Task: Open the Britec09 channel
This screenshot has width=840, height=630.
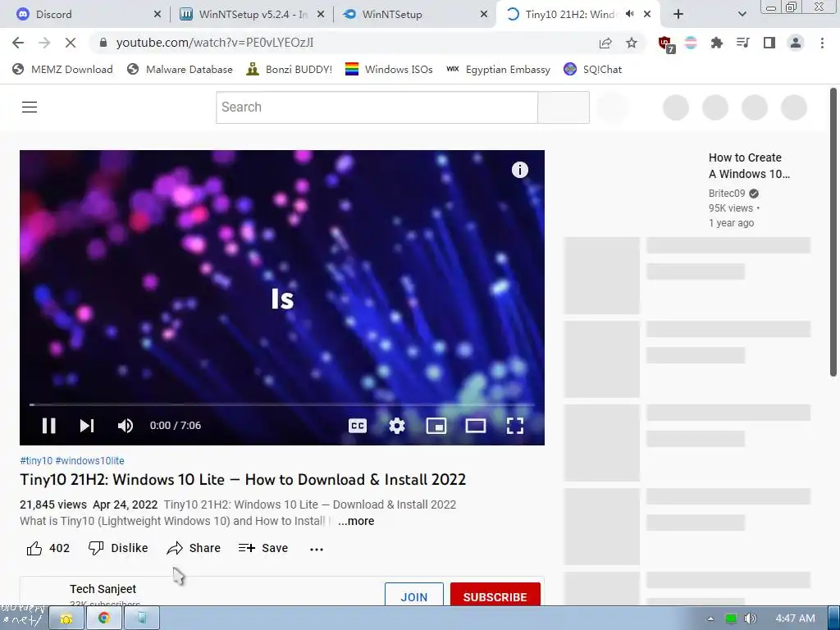Action: [x=727, y=194]
